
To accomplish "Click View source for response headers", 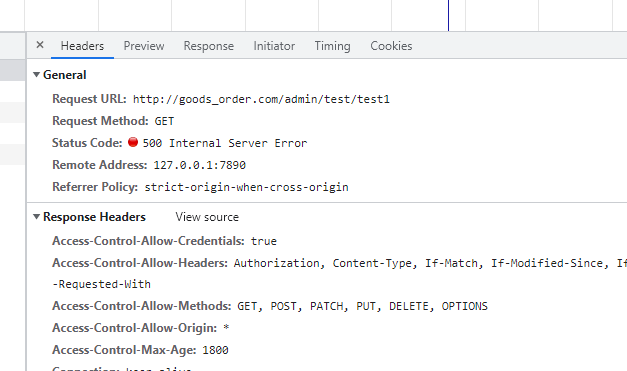I will click(207, 217).
